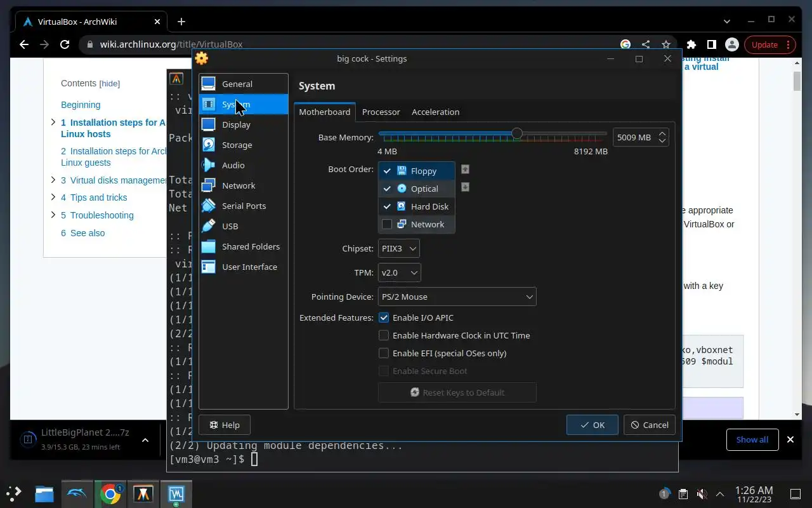Select the VirtualBox - ArchWiki browser tab
Screen dimensions: 812x508
[91, 22]
